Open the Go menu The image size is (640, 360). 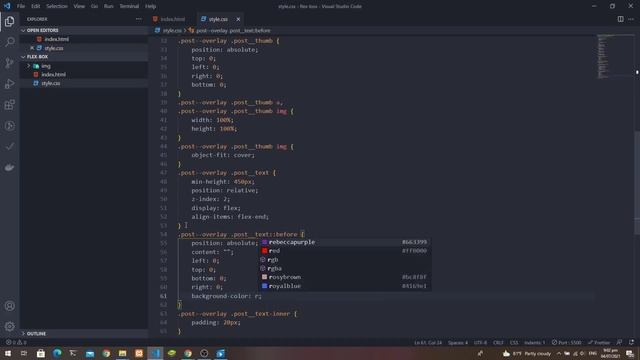[x=94, y=6]
